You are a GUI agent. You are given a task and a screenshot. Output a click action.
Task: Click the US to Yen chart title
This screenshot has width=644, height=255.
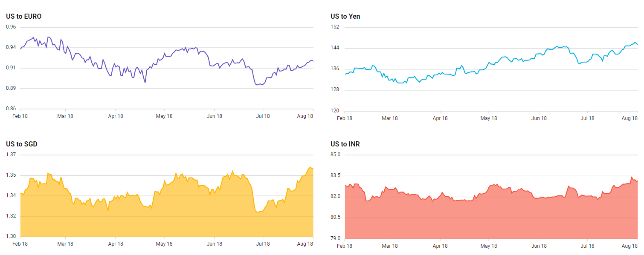click(x=345, y=17)
